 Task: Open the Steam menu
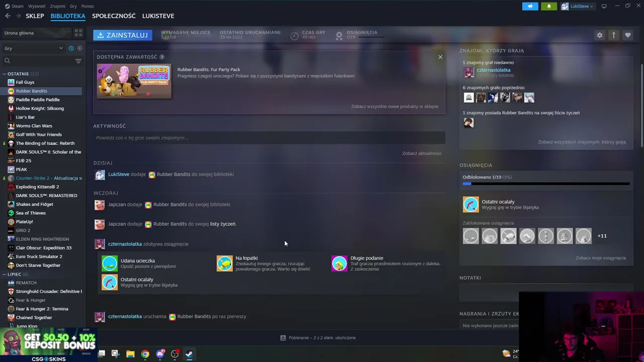click(14, 6)
